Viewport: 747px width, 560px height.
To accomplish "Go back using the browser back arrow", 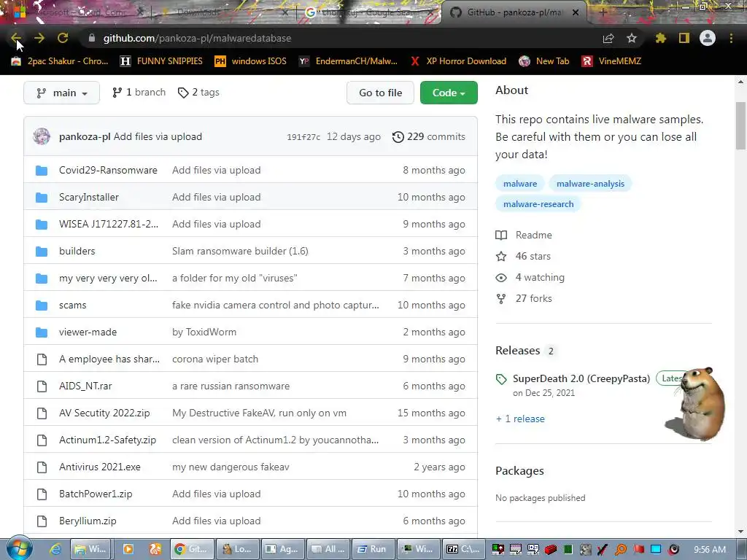I will point(15,38).
